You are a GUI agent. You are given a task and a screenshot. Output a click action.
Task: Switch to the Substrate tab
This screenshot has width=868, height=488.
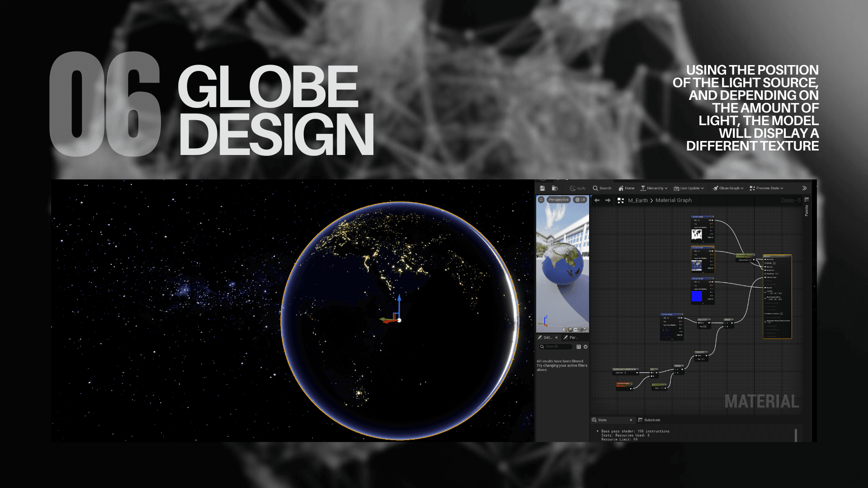(649, 420)
